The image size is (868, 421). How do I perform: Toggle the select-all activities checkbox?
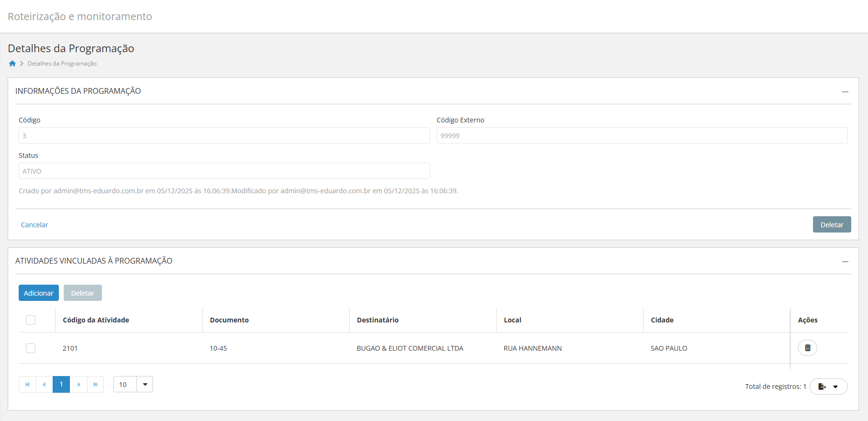click(x=31, y=320)
